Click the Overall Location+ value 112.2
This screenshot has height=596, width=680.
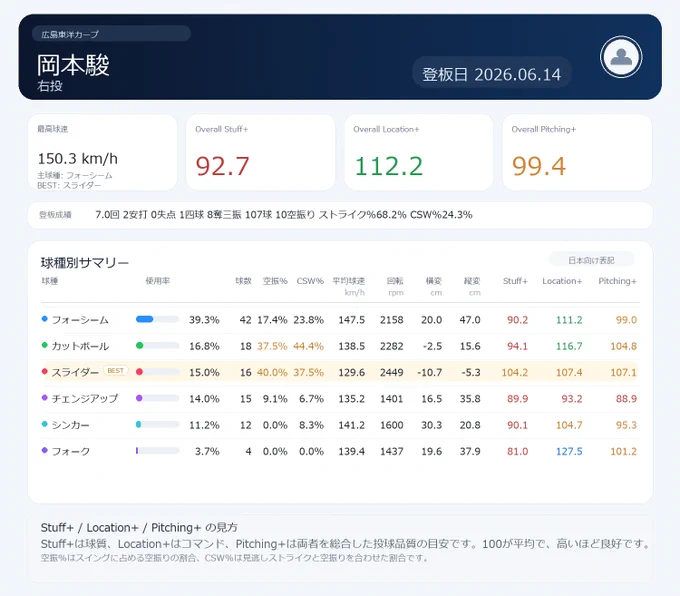pyautogui.click(x=389, y=166)
